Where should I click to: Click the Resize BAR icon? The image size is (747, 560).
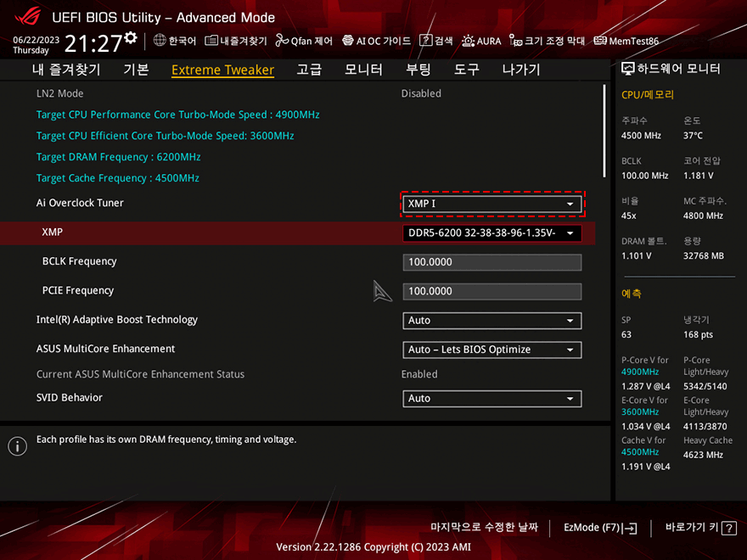point(515,41)
